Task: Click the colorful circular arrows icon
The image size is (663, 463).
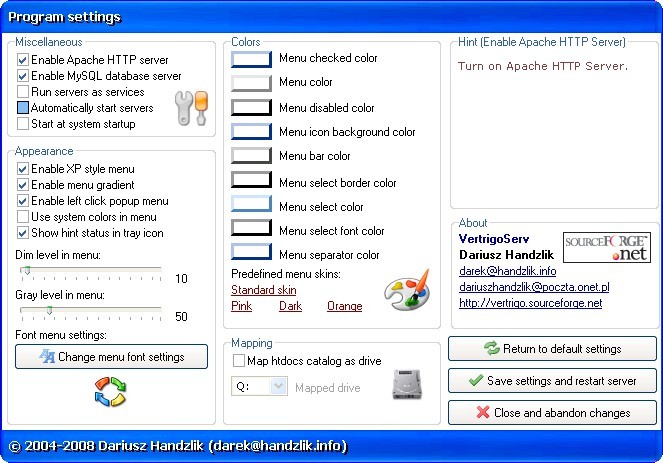Action: click(109, 391)
